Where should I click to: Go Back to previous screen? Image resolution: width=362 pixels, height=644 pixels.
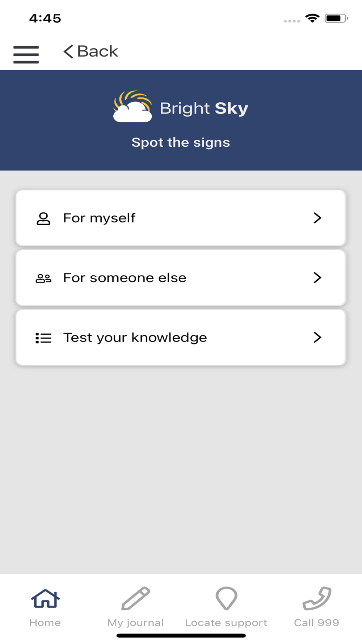tap(91, 51)
